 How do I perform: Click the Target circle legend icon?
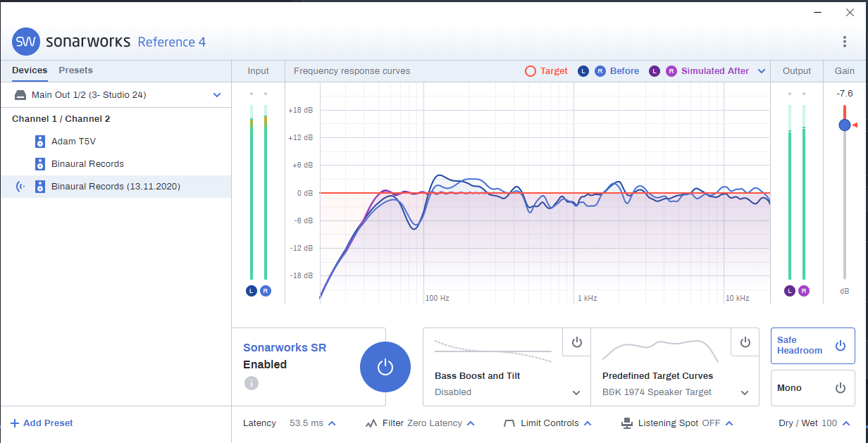531,71
